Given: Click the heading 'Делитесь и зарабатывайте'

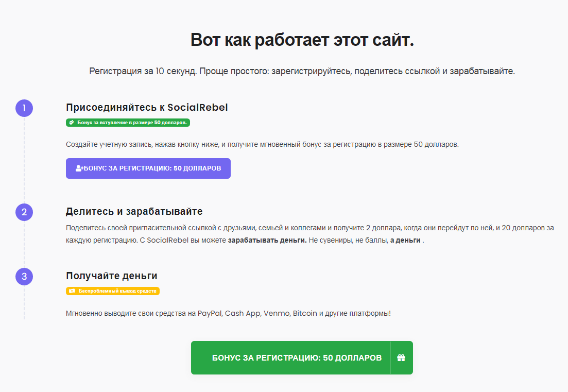Looking at the screenshot, I should (134, 211).
